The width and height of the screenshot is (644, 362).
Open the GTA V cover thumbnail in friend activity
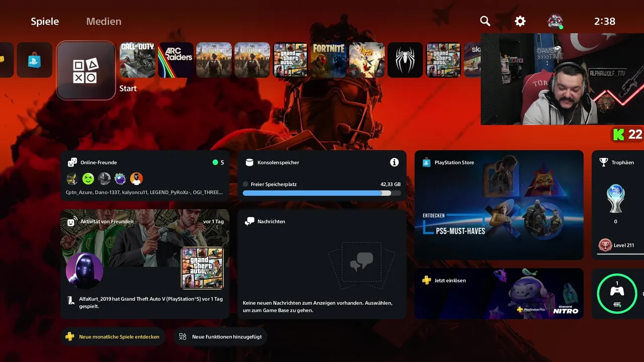pos(202,268)
